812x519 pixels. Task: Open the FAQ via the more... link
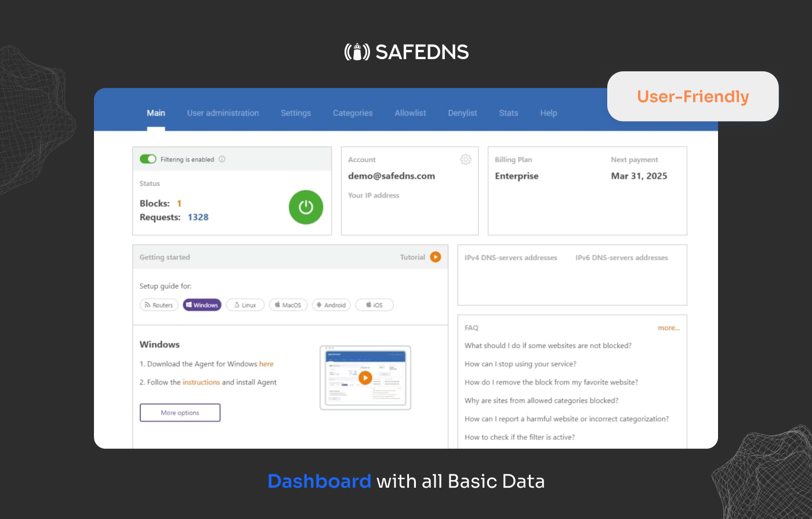pyautogui.click(x=669, y=328)
